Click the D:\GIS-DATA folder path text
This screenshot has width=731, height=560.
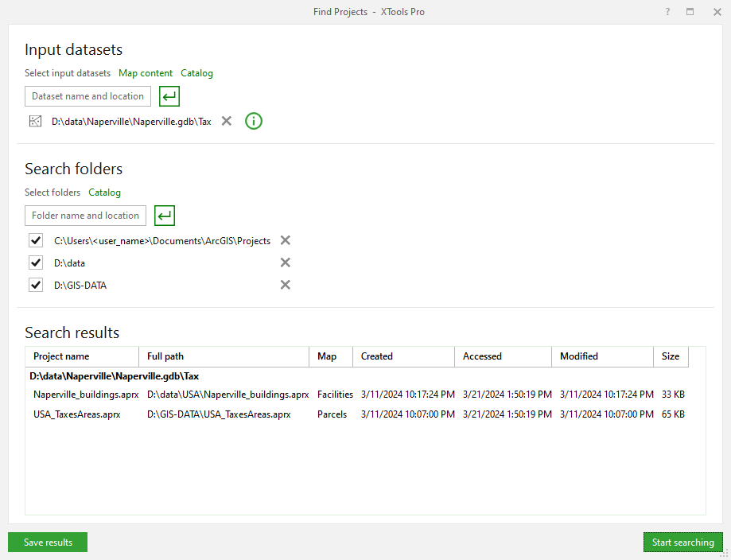(80, 286)
